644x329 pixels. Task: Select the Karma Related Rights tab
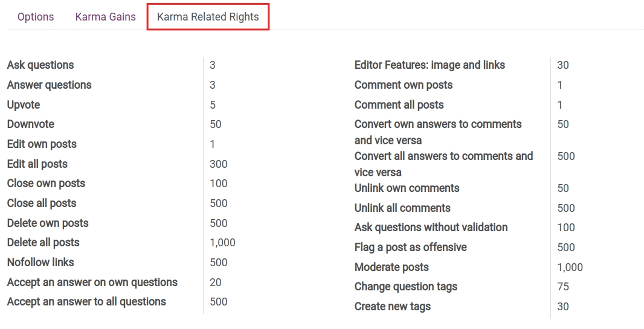(x=208, y=17)
